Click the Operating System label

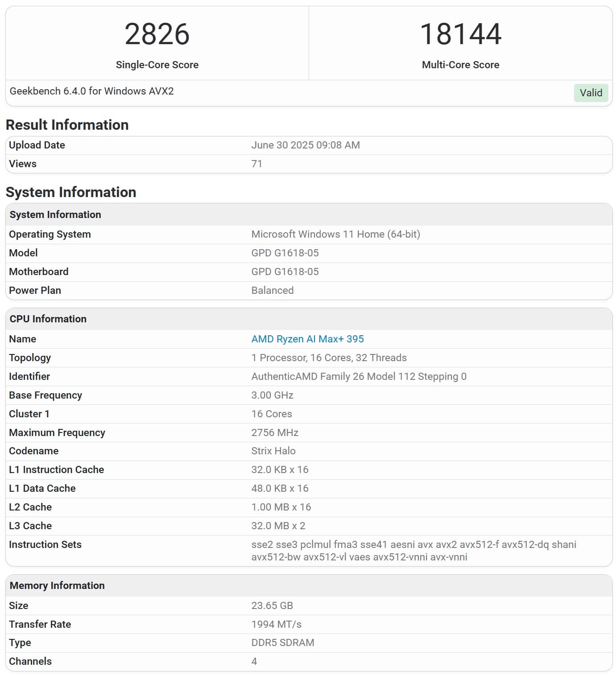coord(50,234)
